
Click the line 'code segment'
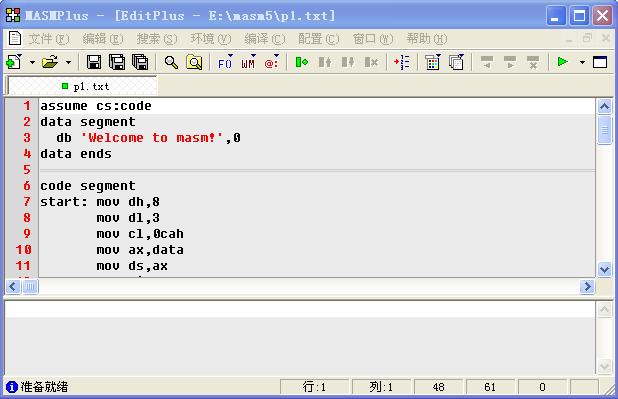88,186
